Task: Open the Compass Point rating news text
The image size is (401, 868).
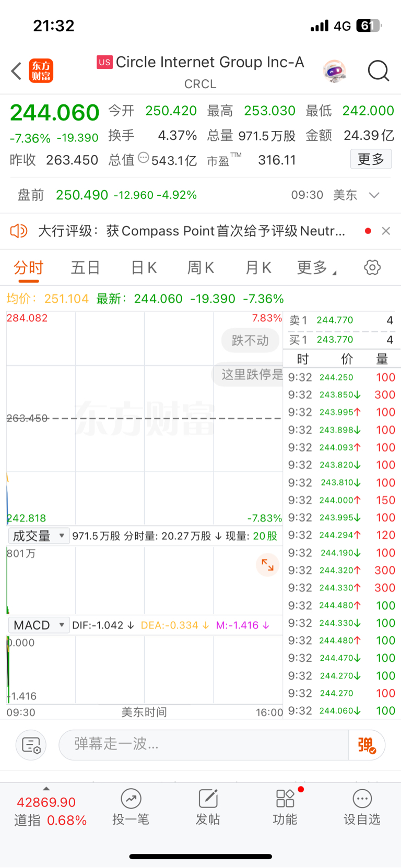Action: (x=192, y=231)
